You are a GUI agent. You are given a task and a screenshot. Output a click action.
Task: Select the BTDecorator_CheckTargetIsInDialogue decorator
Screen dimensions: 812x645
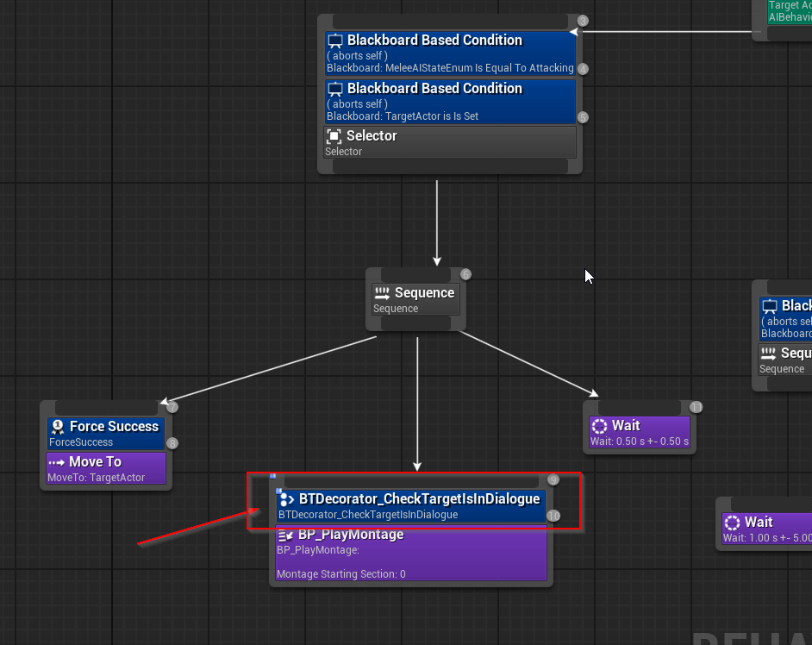[411, 505]
